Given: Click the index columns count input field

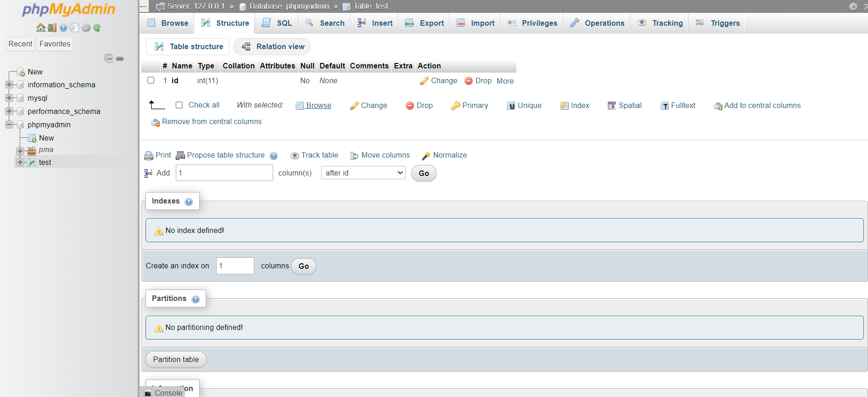Looking at the screenshot, I should [x=235, y=266].
